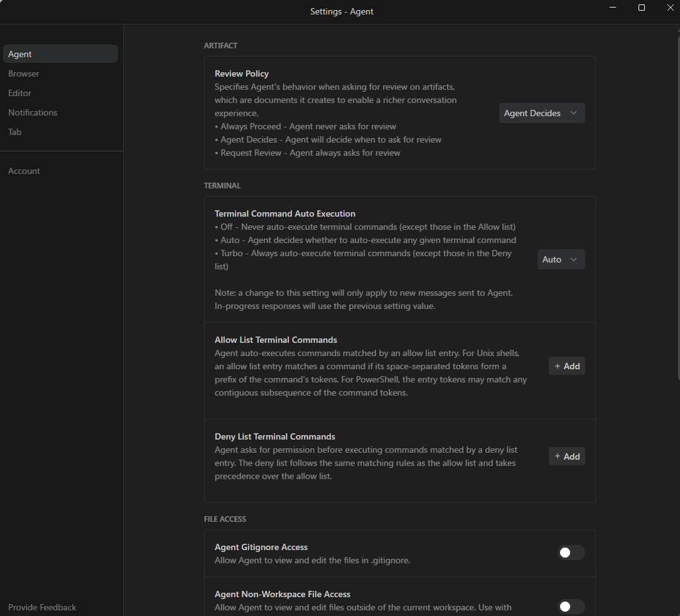Click the chevron arrow beside 'Agent Decides'
Viewport: 680px width, 616px height.
click(x=573, y=113)
